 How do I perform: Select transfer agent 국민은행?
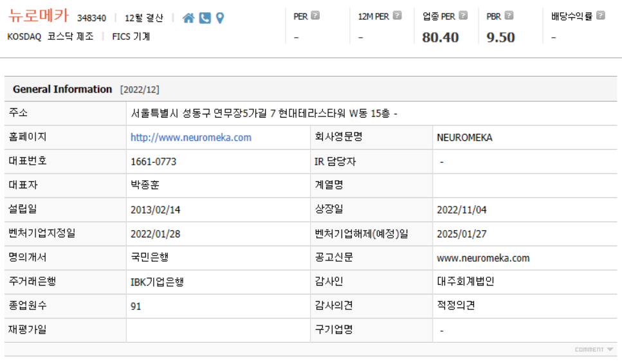pyautogui.click(x=149, y=257)
